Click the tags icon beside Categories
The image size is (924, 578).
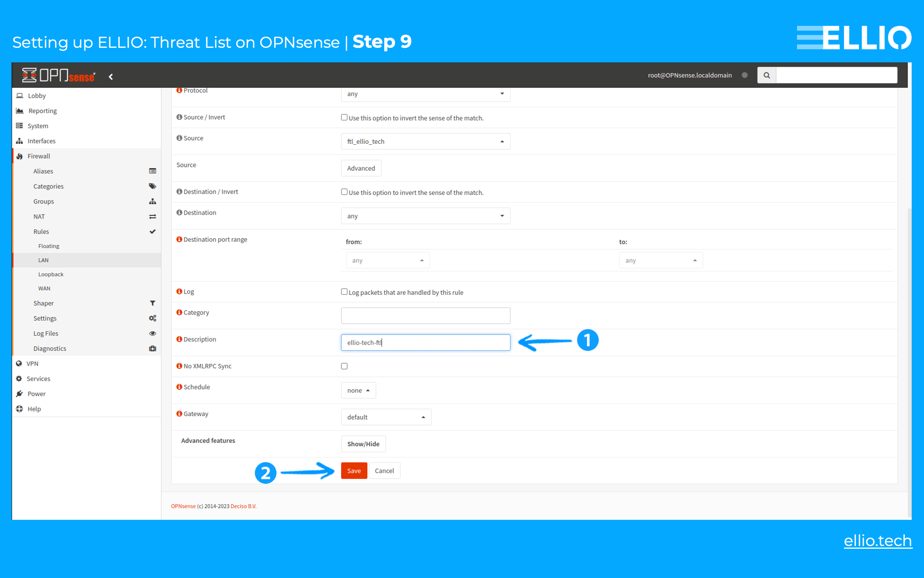click(152, 186)
